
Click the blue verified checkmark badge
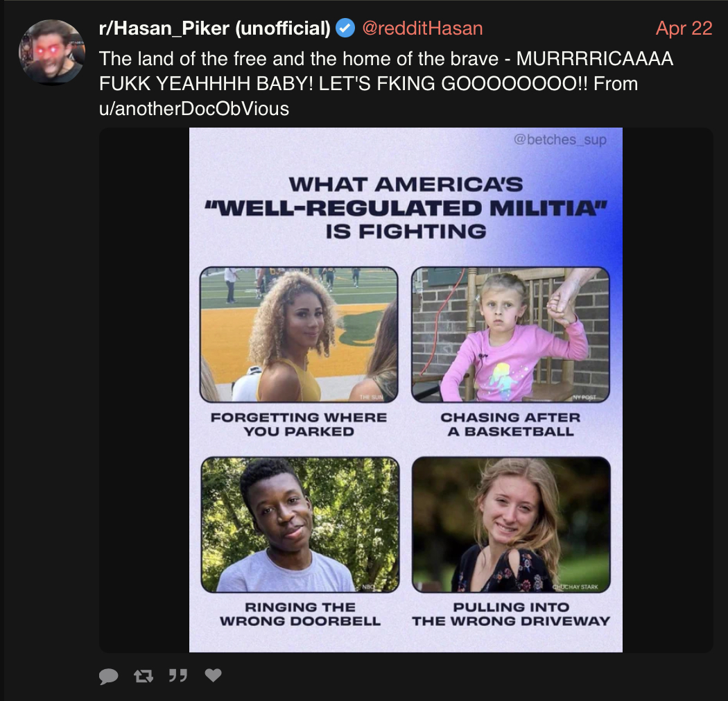345,28
